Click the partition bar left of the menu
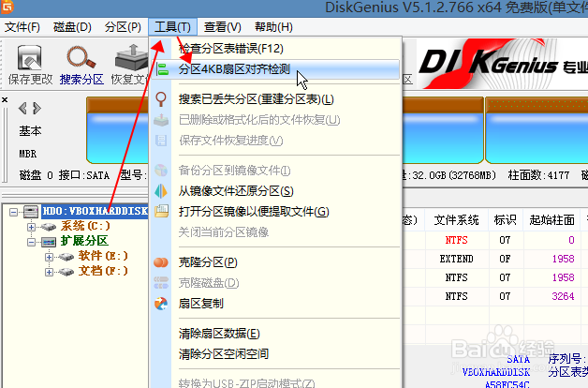Viewport: 588px width, 388px height. tap(117, 130)
